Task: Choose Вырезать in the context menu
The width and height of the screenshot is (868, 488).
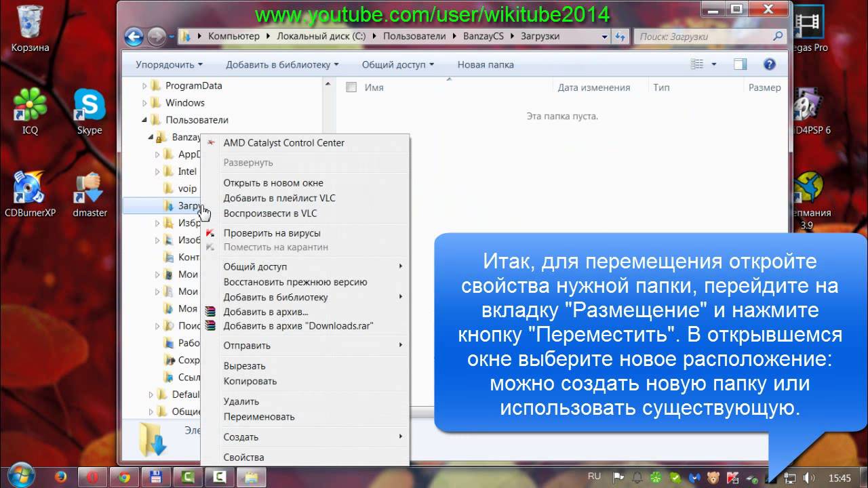Action: click(307, 366)
